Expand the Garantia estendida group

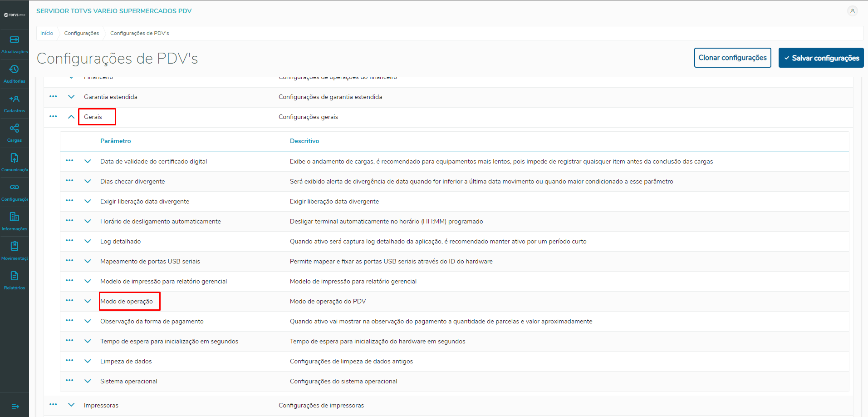[71, 97]
